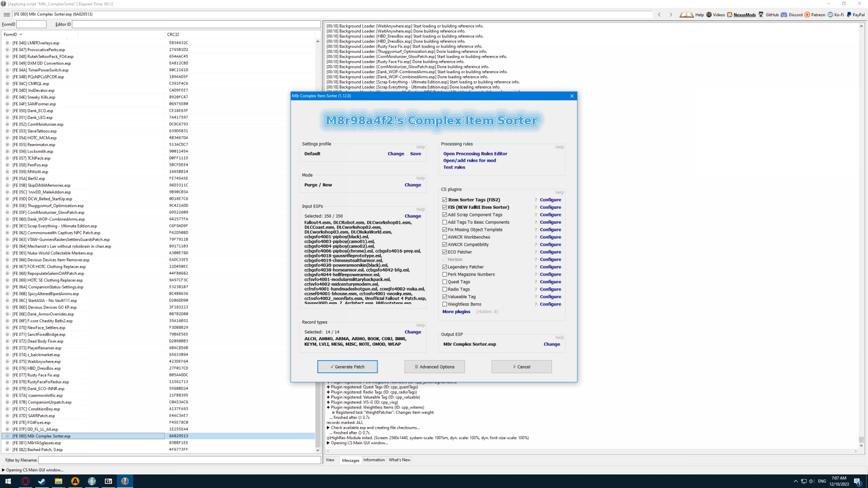The image size is (868, 488).
Task: Open the Patreon icon link
Action: 807,14
